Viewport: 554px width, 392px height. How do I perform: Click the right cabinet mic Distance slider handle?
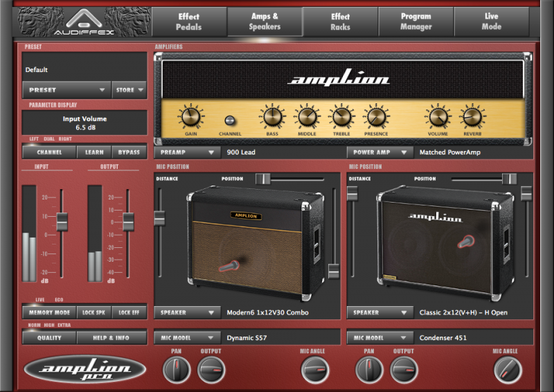(x=352, y=193)
